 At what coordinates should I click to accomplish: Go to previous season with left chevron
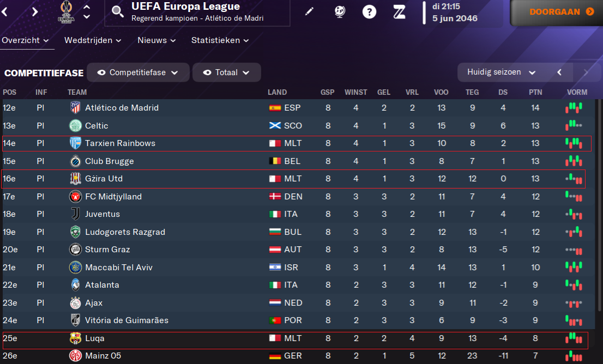(x=559, y=72)
